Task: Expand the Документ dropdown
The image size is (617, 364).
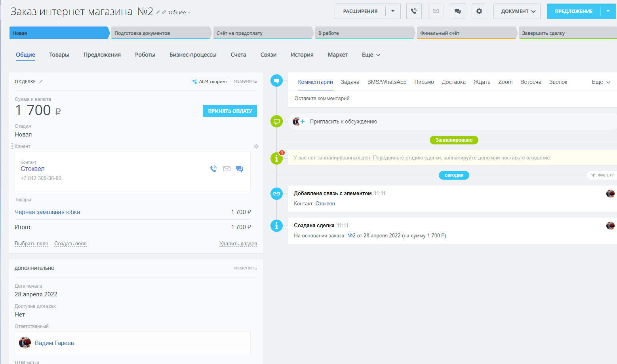Action: click(x=518, y=11)
